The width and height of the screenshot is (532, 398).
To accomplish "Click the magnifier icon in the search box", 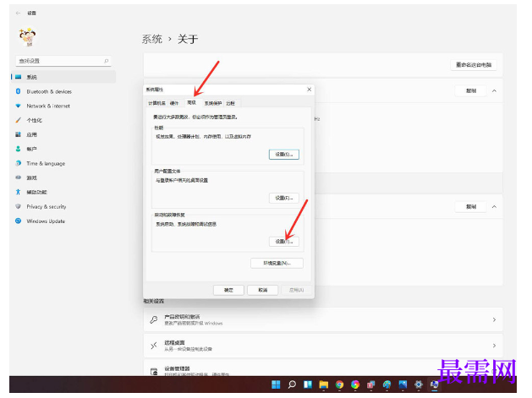I will 107,61.
